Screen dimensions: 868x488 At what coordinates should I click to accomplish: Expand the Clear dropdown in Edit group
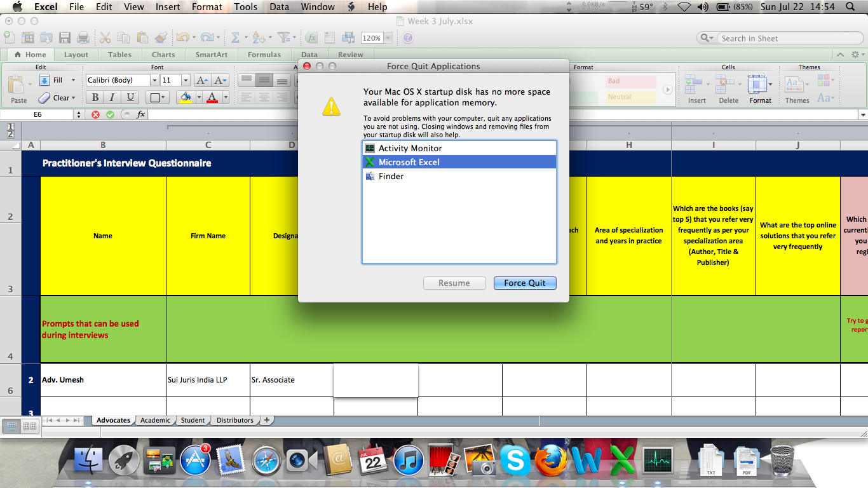pos(73,98)
